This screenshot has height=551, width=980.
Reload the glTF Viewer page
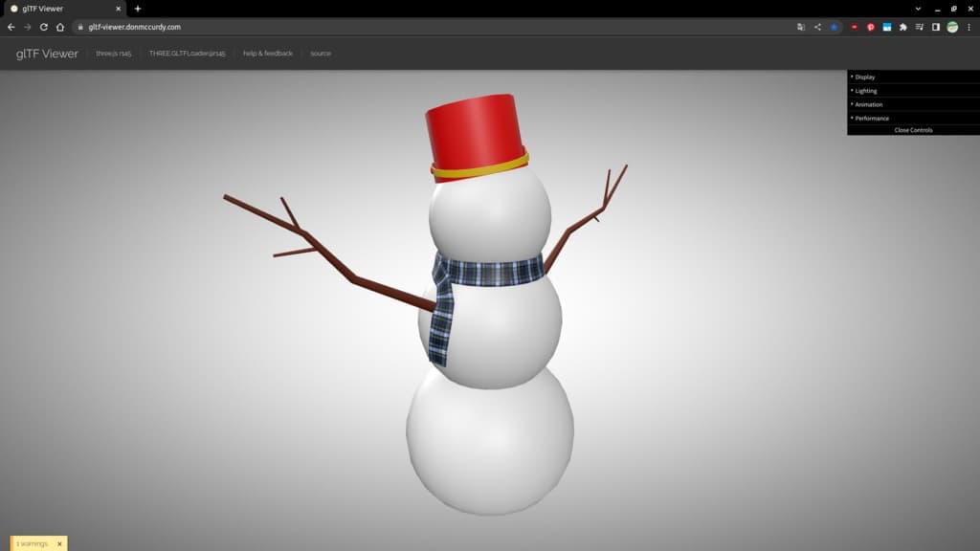44,27
